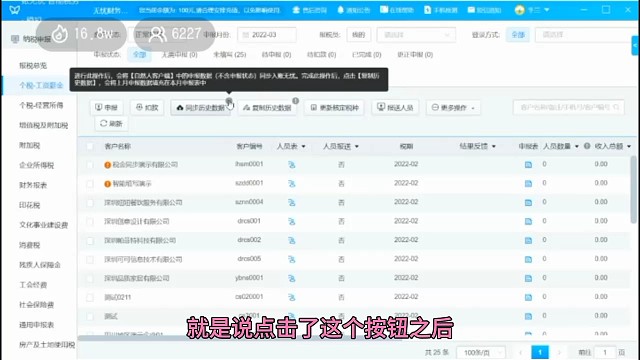
Task: Open 申报表 form icon for drcs001 row
Action: [x=528, y=222]
